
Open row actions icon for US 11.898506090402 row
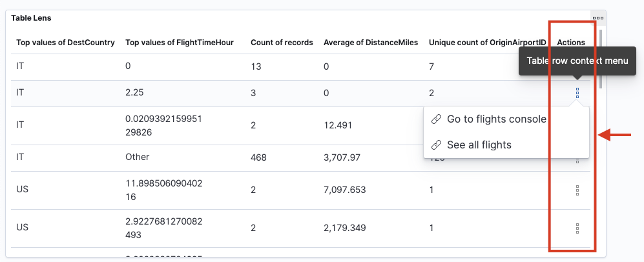pos(577,190)
